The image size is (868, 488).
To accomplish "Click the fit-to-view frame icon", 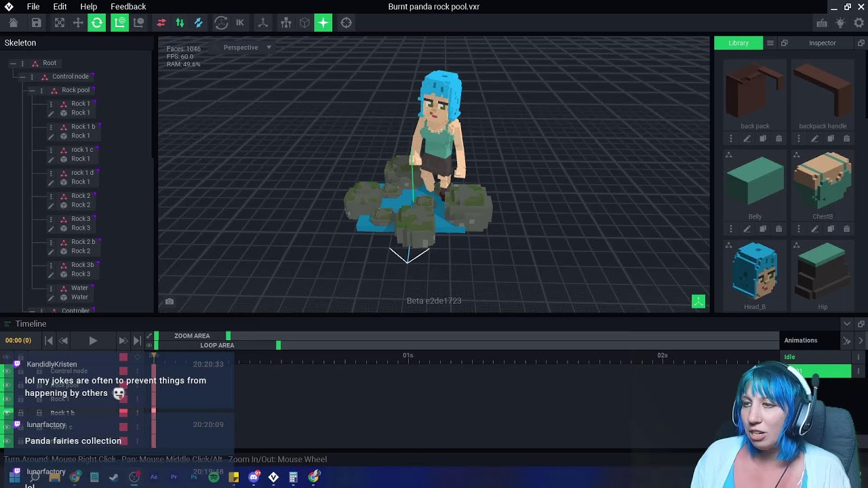I will point(60,23).
